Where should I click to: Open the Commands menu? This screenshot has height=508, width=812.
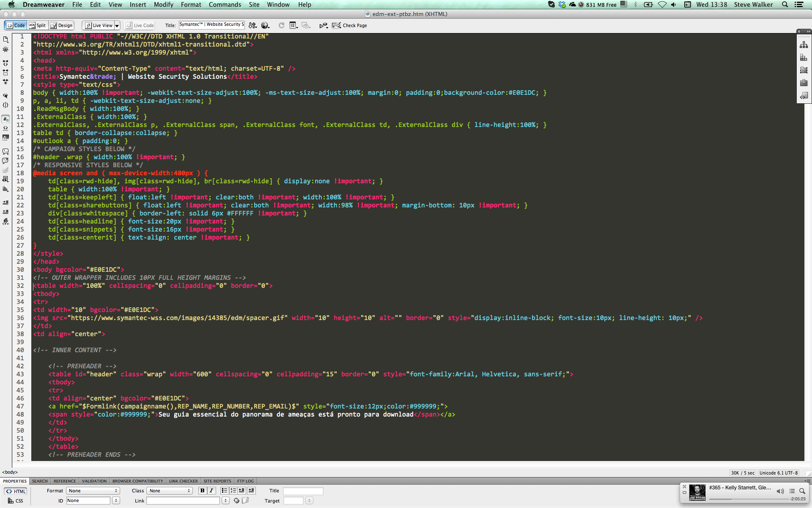pos(225,5)
